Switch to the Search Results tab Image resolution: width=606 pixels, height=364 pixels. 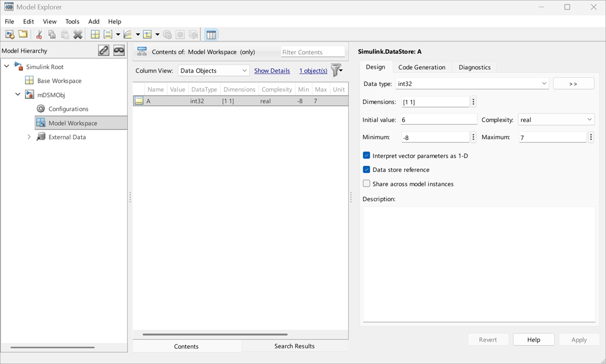[x=295, y=346]
